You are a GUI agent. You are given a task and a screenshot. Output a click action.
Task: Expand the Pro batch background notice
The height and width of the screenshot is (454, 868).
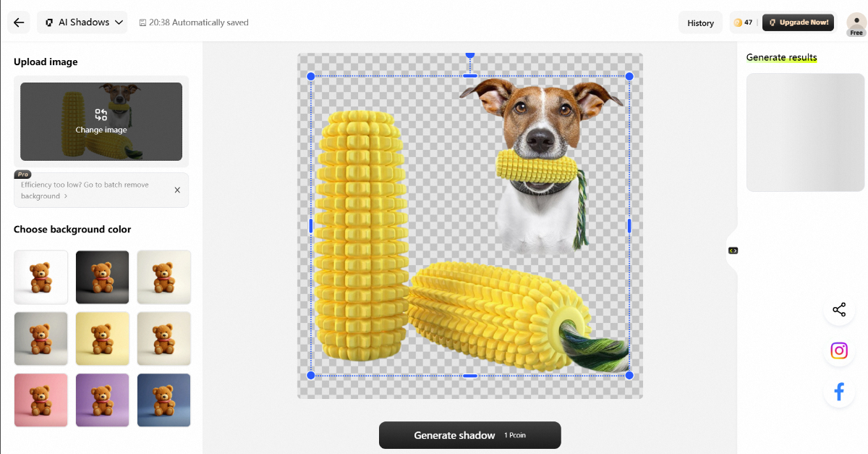pyautogui.click(x=22, y=174)
